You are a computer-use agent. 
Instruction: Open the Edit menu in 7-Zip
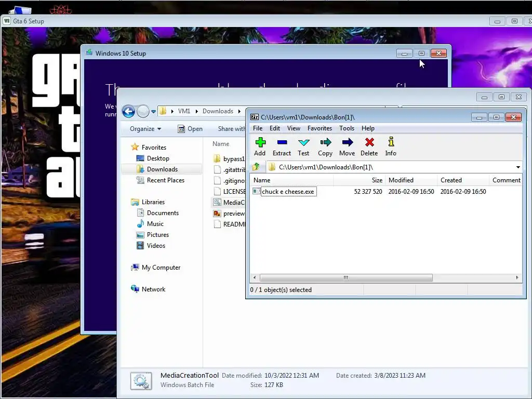pos(275,128)
